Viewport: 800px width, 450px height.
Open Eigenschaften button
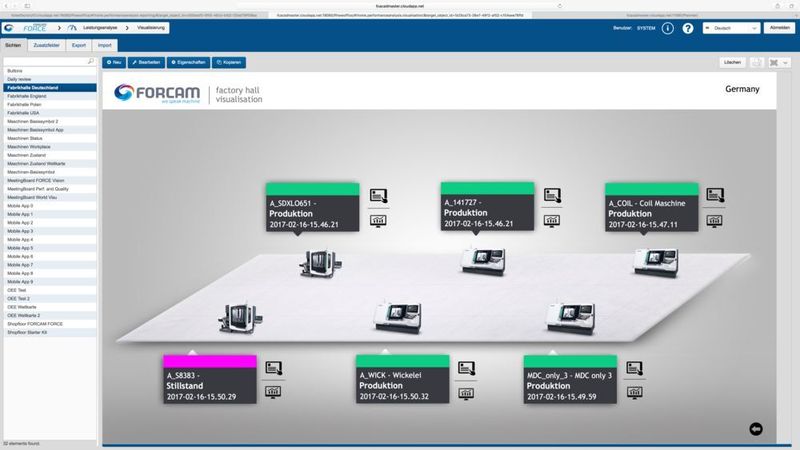pyautogui.click(x=188, y=62)
